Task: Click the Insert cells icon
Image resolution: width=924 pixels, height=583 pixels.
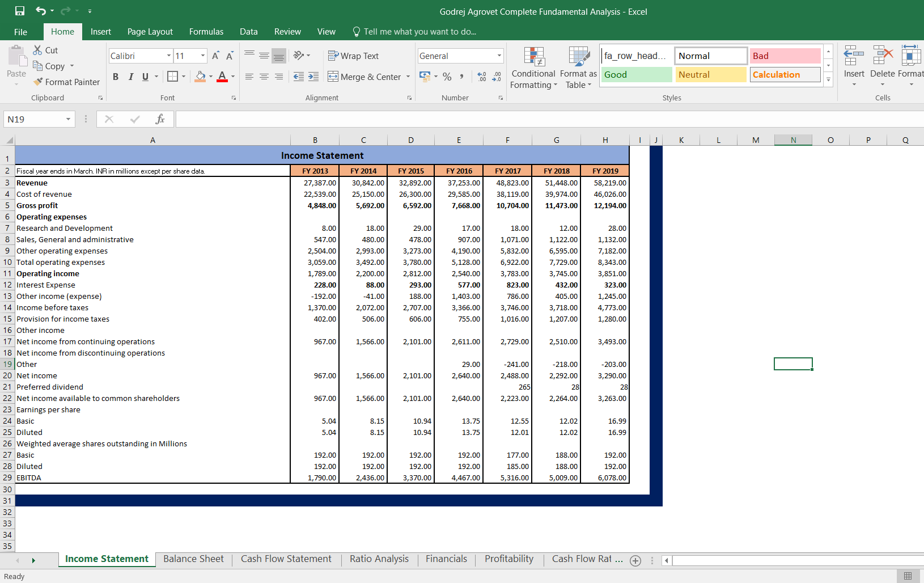Action: [854, 57]
